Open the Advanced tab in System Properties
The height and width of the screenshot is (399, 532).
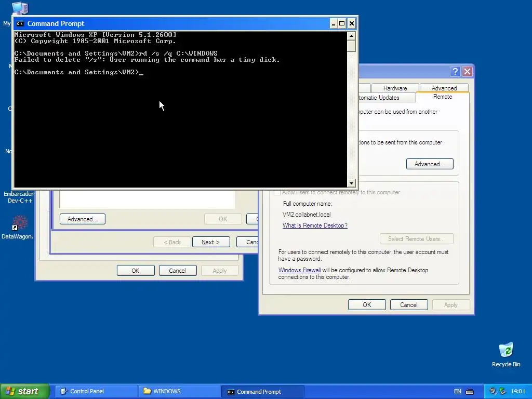444,88
